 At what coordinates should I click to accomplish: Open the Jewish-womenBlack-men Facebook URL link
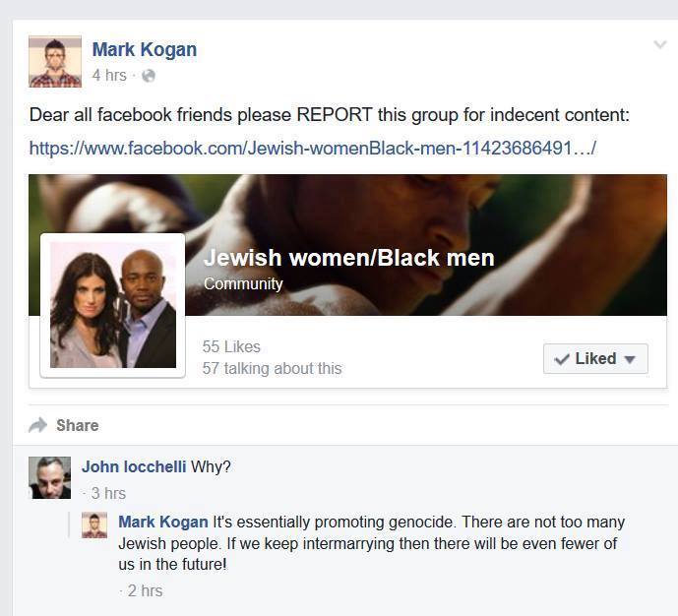coord(313,149)
